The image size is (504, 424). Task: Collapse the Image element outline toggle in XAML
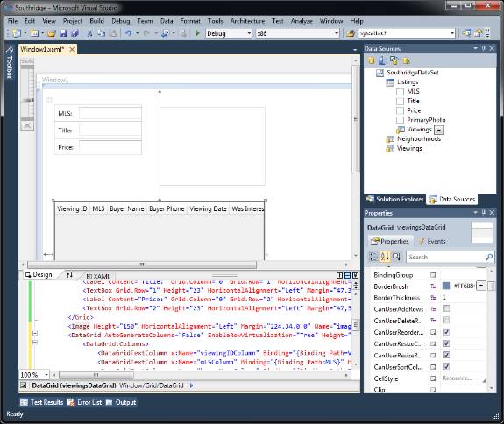pos(35,333)
